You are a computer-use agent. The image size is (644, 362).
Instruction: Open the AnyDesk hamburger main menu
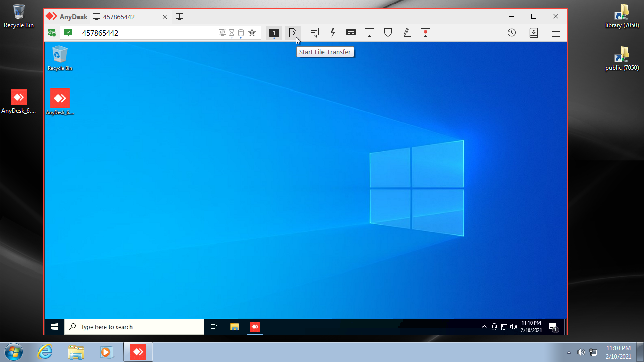point(556,33)
